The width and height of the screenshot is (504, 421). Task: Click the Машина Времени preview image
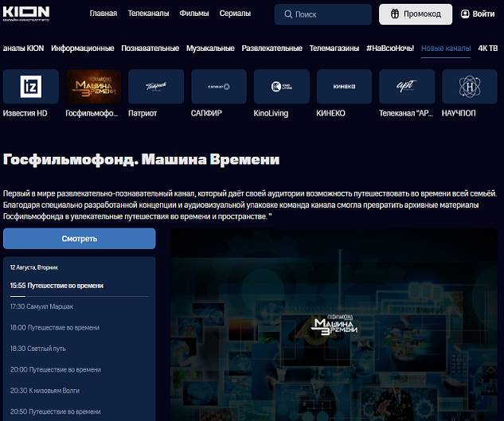pos(334,325)
